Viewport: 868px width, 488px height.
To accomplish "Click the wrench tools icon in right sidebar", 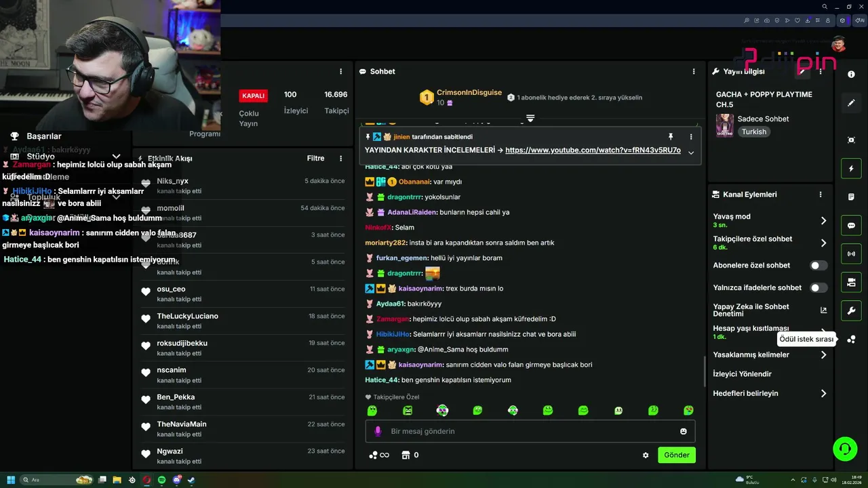I will 851,311.
